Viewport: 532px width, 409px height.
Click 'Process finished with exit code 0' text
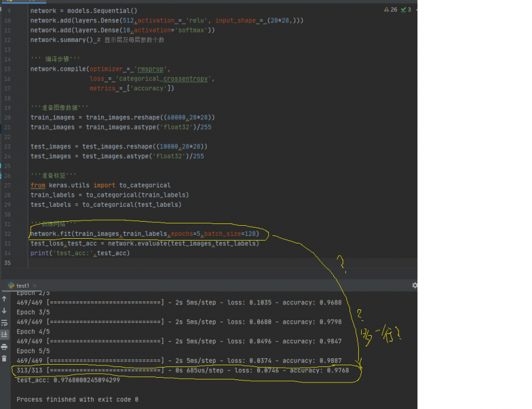tap(77, 400)
